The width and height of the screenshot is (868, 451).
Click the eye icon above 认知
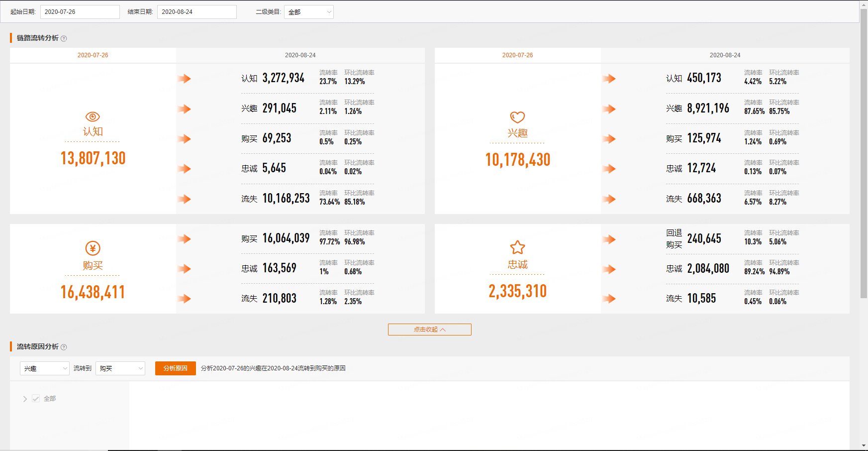(93, 116)
